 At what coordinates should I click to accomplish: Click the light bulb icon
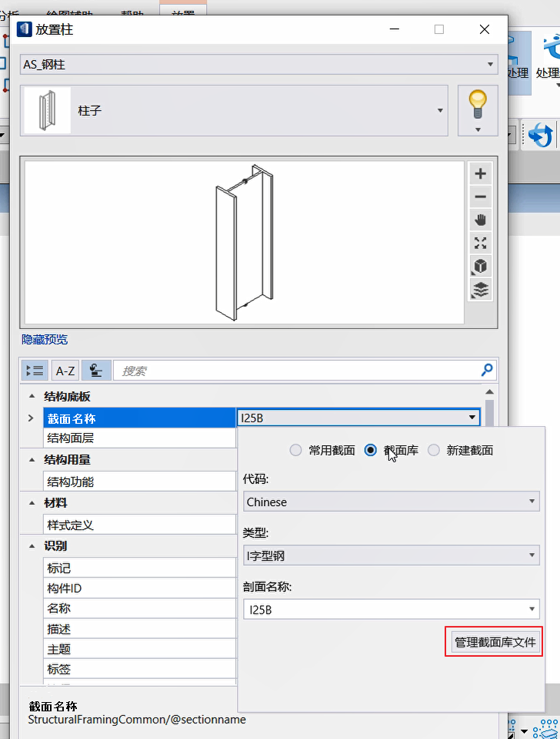(x=478, y=105)
